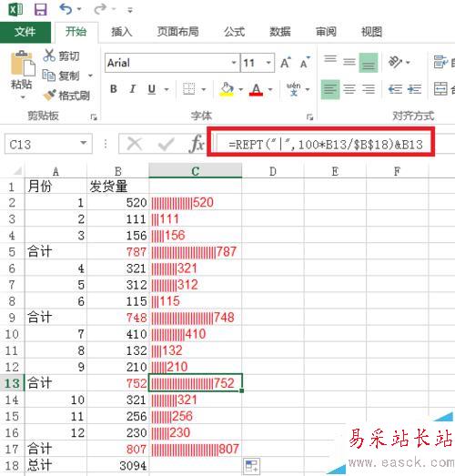Select cell B18 containing 3094
Viewport: 455px width, 476px height.
point(117,466)
